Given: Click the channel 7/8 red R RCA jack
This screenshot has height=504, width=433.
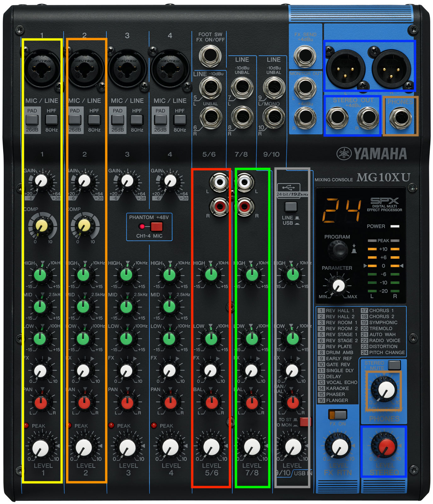Looking at the screenshot, I should [245, 207].
